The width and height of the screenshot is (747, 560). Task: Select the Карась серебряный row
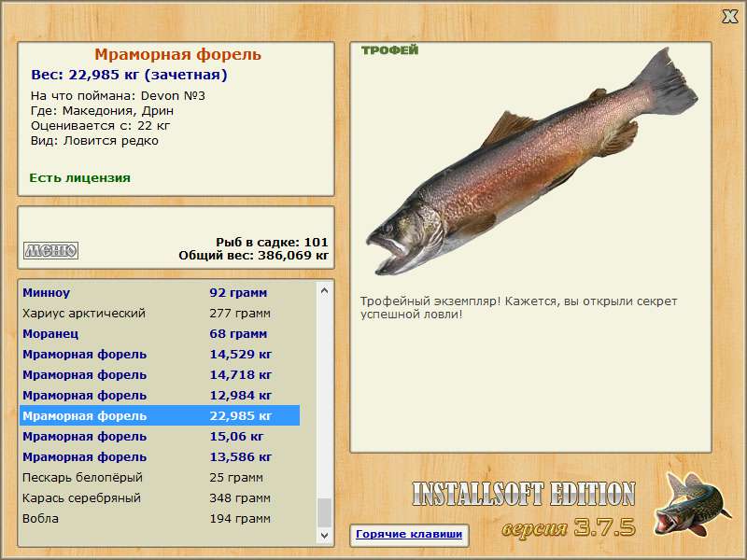[160, 497]
